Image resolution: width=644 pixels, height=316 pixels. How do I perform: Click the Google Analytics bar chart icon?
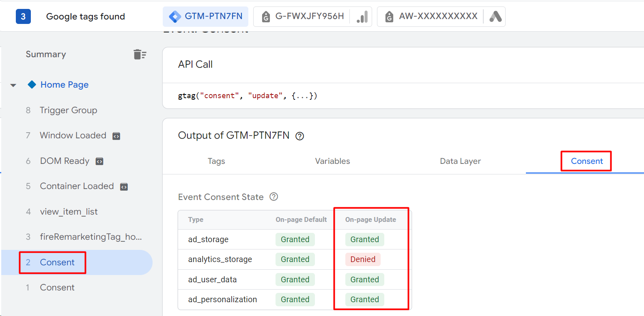click(362, 17)
